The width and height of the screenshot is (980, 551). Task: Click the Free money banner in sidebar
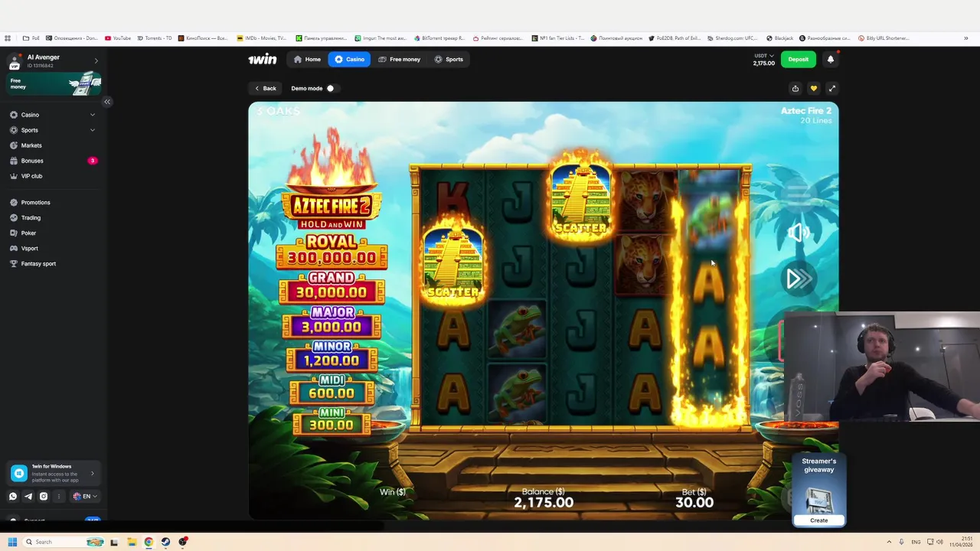pos(54,83)
